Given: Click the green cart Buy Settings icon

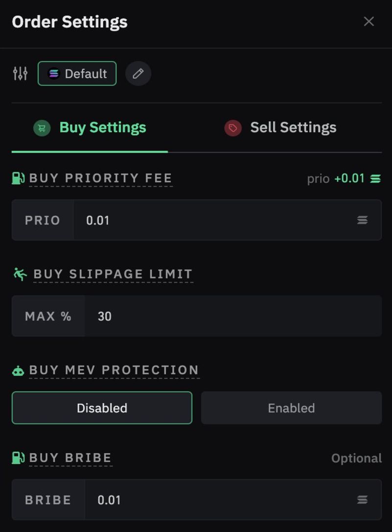Looking at the screenshot, I should (x=42, y=128).
